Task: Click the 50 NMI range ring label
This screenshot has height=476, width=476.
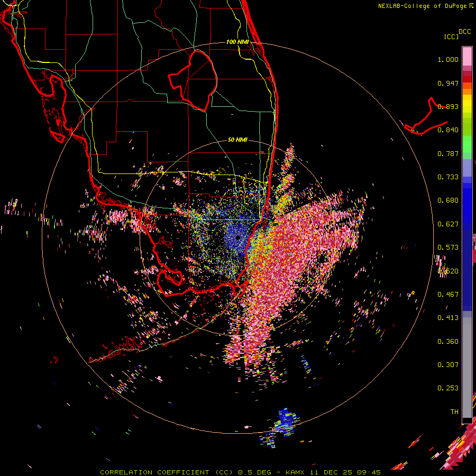Action: click(237, 140)
